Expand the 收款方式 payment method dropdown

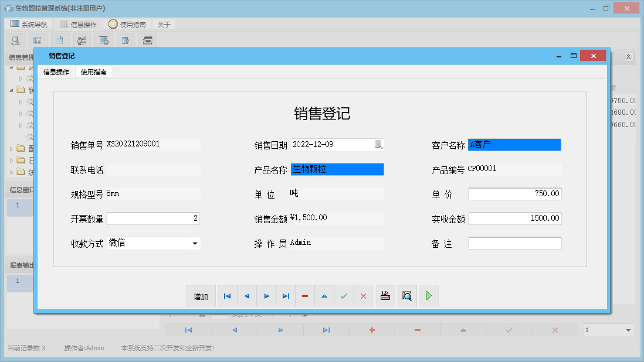click(194, 243)
